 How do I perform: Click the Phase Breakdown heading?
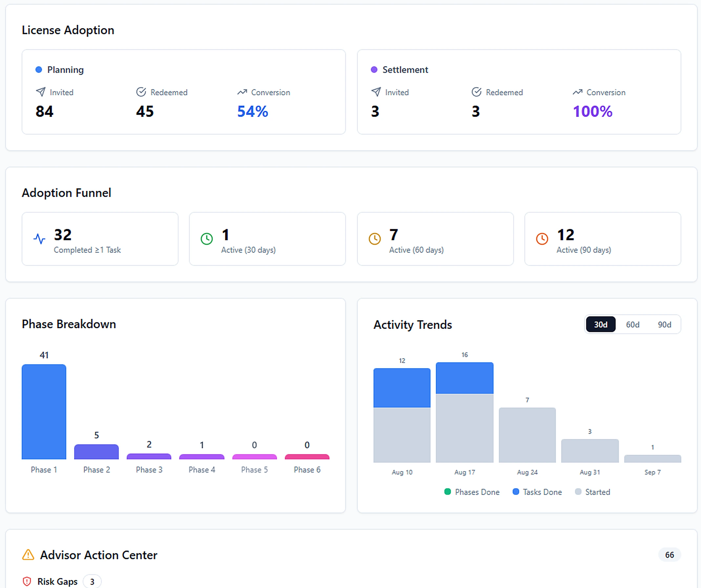(x=69, y=324)
